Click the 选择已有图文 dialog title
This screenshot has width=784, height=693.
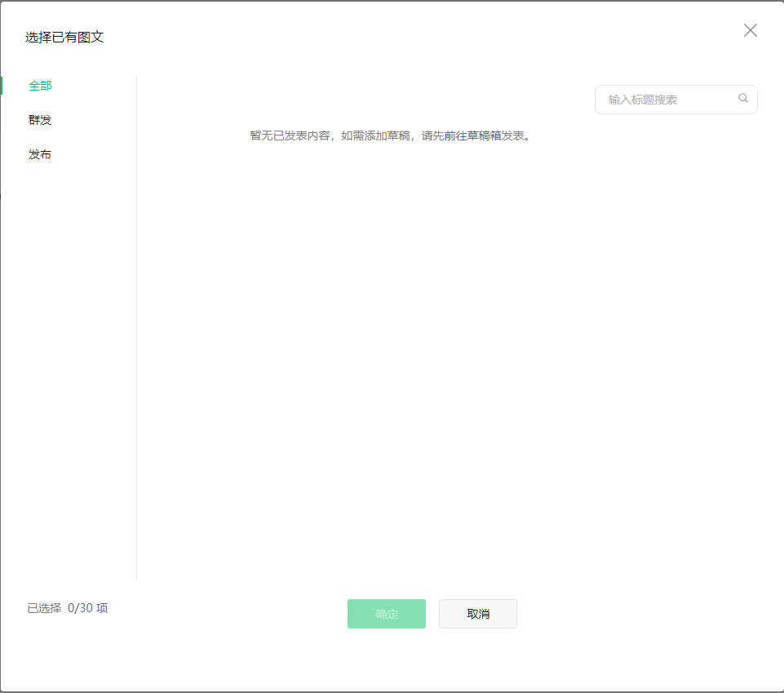tap(64, 37)
